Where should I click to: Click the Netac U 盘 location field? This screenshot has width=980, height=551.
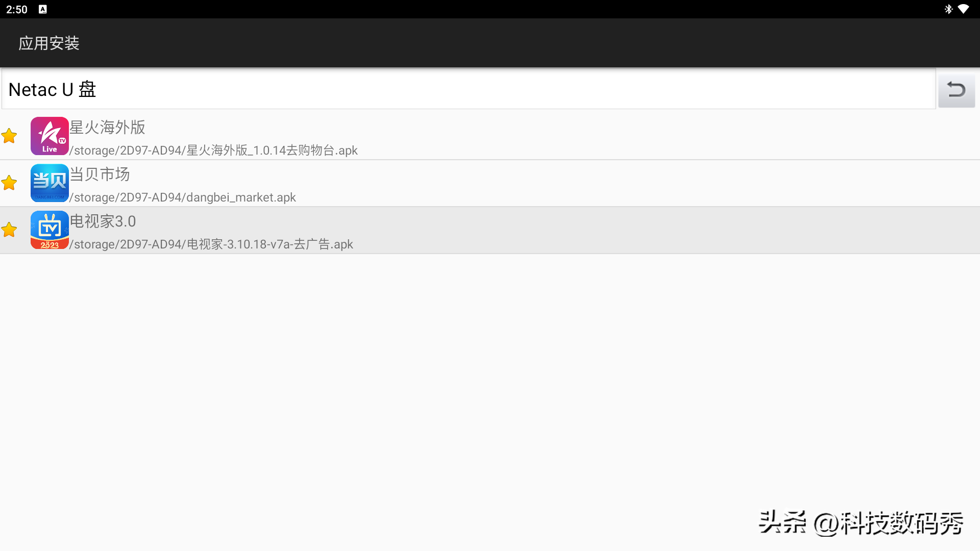(469, 89)
